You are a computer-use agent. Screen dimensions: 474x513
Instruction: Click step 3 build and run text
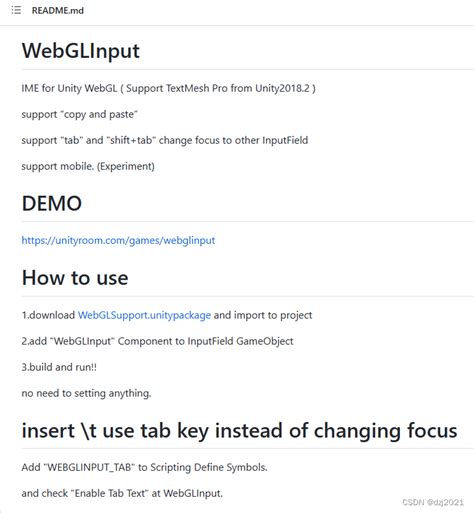point(59,367)
